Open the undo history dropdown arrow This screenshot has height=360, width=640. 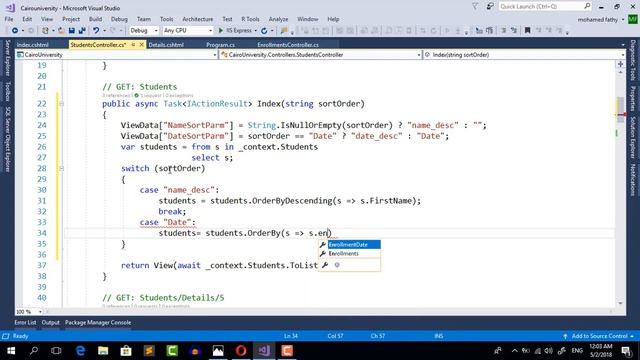[104, 31]
